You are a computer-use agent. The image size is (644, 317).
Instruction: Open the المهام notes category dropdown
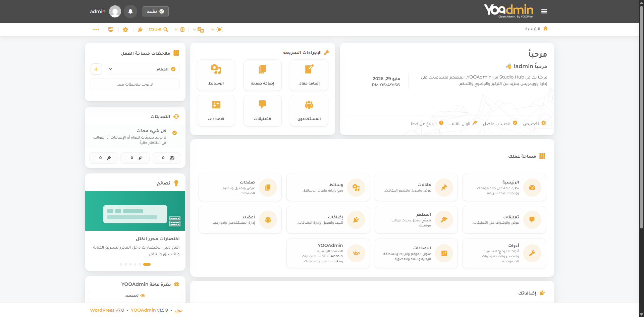(142, 69)
